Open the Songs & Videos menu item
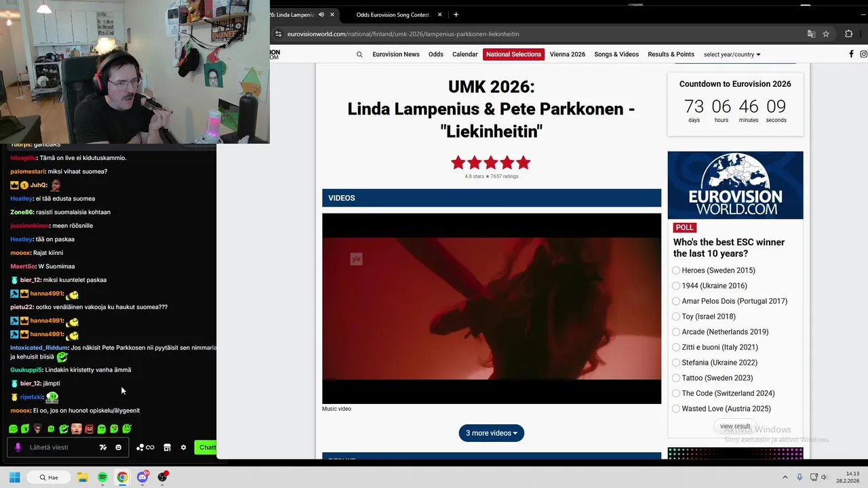 click(x=616, y=54)
